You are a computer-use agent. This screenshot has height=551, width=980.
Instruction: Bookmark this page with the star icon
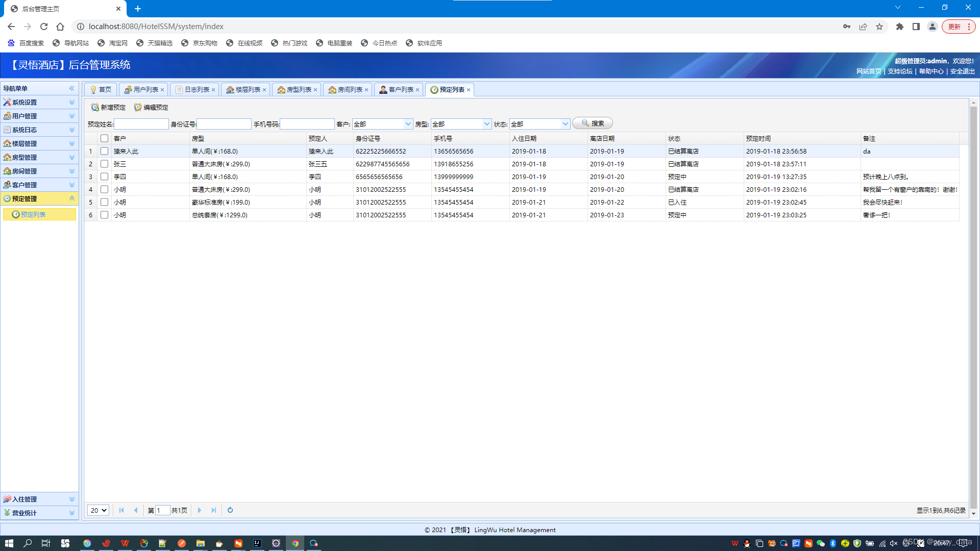click(879, 27)
